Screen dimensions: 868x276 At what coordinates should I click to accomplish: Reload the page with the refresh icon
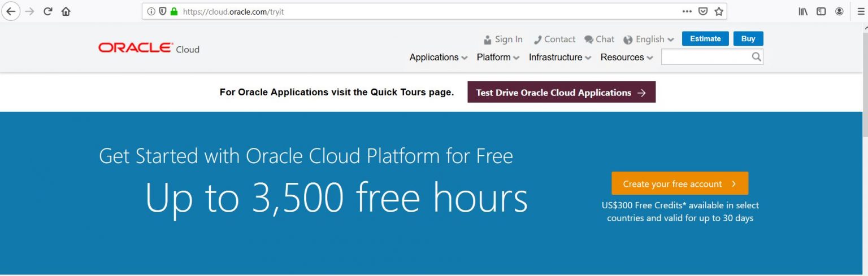[x=48, y=11]
